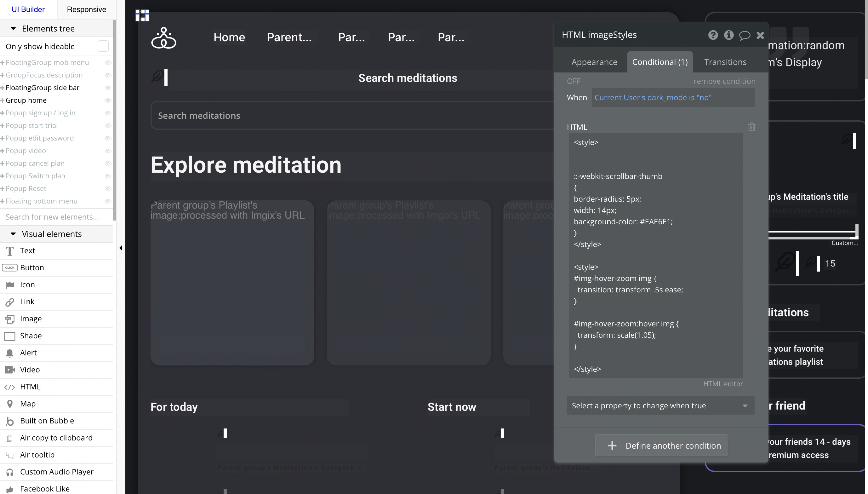Viewport: 868px width, 494px height.
Task: Choose the Video element in palette
Action: [x=30, y=370]
